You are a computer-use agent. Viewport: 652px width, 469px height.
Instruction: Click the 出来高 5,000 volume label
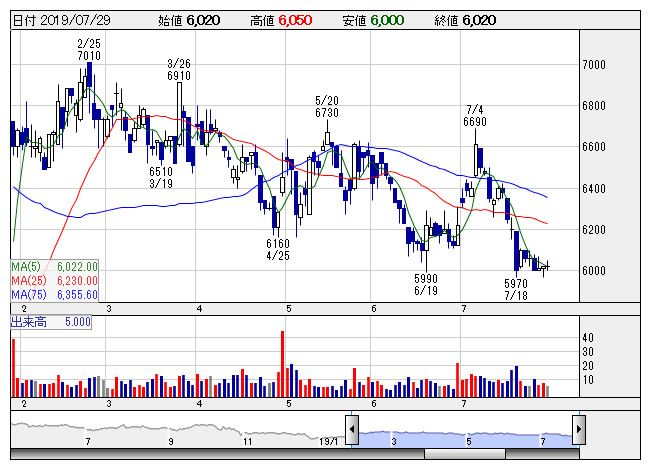[51, 322]
